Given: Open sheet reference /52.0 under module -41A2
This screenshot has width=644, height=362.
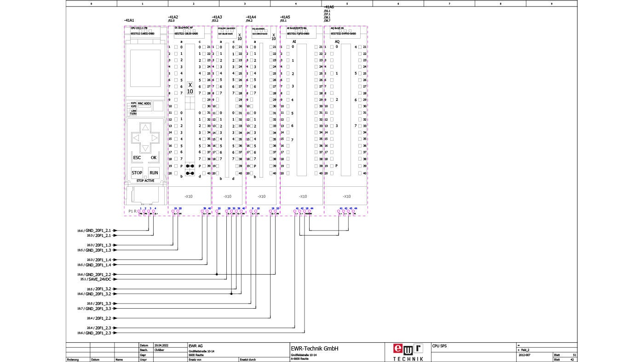Looking at the screenshot, I should pos(172,20).
